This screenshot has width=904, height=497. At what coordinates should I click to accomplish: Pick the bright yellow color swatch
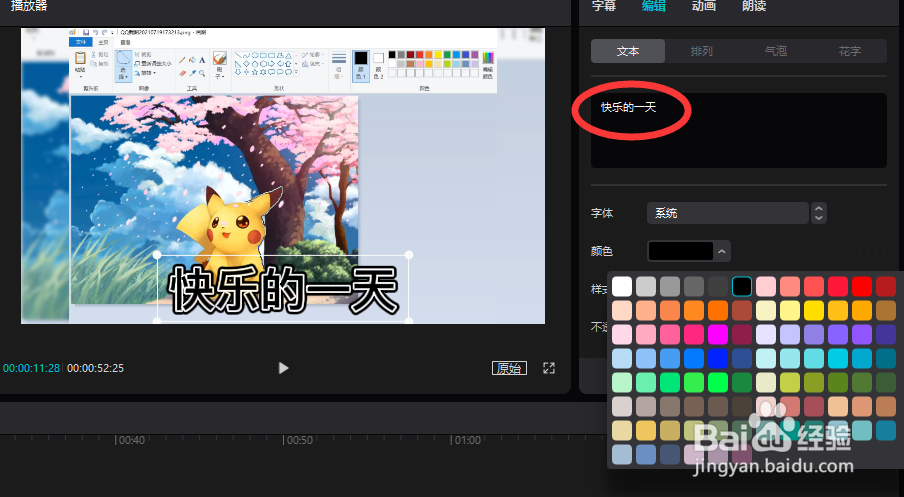pos(814,310)
